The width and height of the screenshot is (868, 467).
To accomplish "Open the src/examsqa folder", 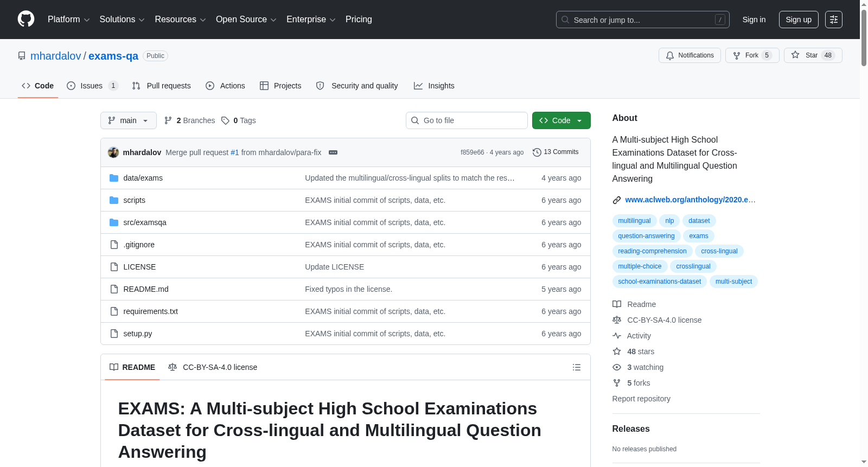I will [x=145, y=222].
